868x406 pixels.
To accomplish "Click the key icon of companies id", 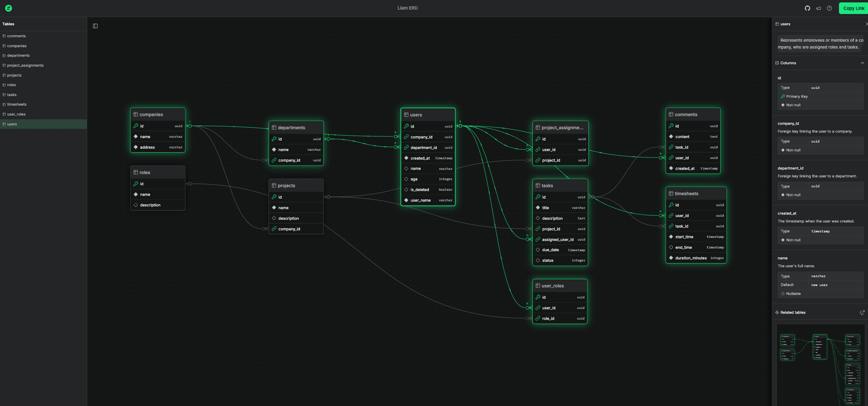I will pyautogui.click(x=136, y=126).
